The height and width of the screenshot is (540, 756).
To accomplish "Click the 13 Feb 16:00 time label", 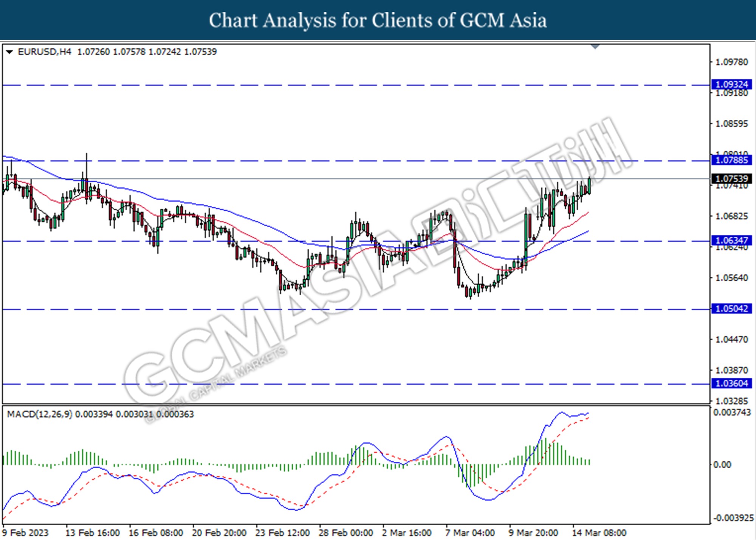I will (93, 533).
